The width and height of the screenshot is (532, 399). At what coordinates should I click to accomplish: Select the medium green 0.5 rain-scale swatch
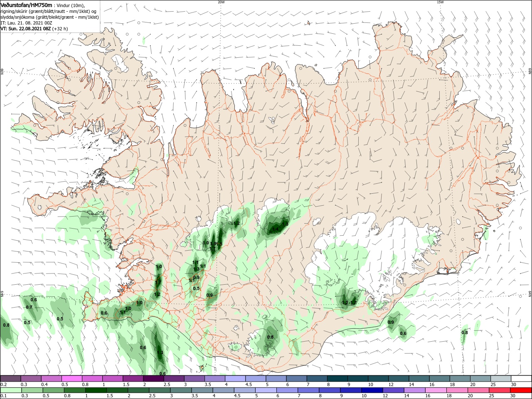coord(53,390)
